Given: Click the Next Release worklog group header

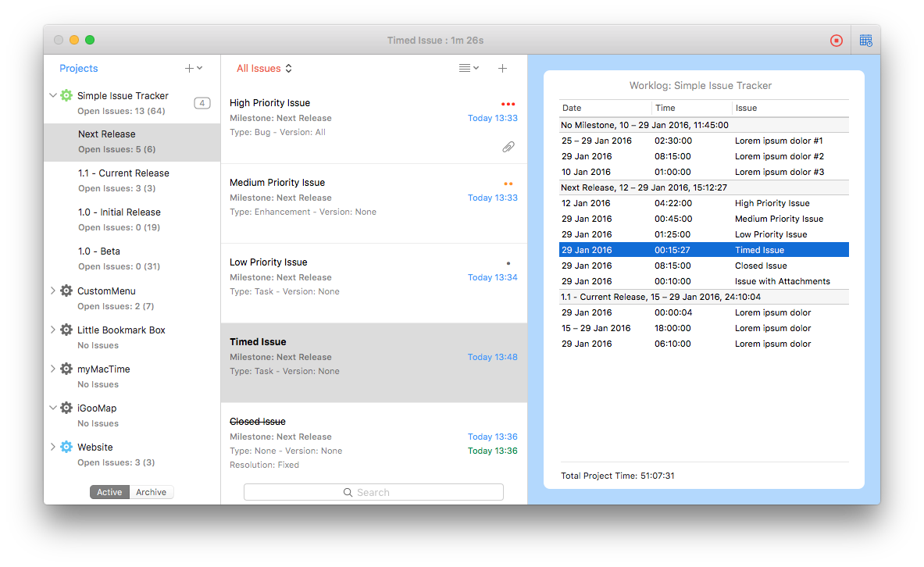Looking at the screenshot, I should click(x=704, y=187).
